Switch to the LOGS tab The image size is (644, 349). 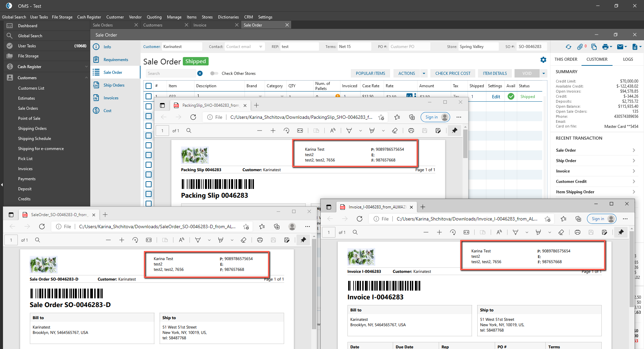pyautogui.click(x=628, y=59)
